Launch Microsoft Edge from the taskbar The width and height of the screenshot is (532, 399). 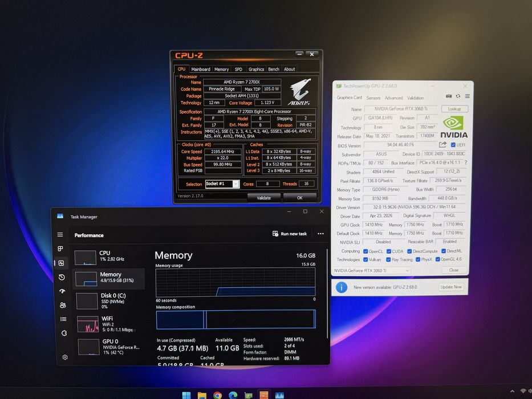233,395
